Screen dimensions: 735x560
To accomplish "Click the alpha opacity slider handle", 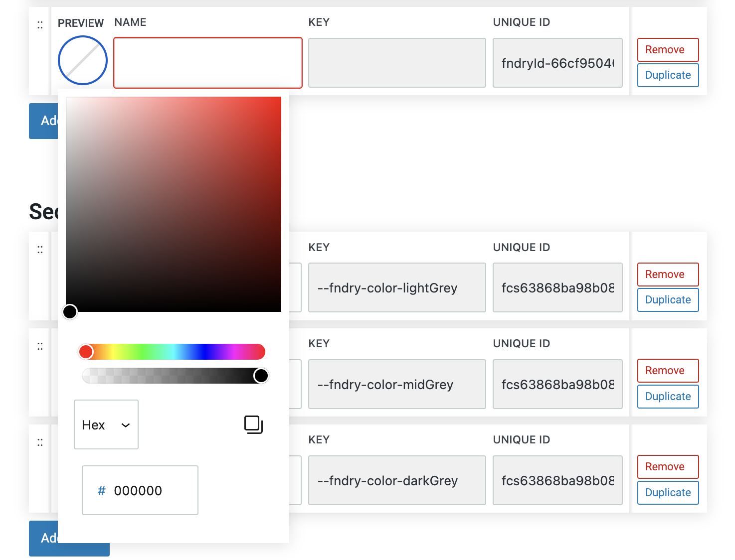I will point(261,376).
